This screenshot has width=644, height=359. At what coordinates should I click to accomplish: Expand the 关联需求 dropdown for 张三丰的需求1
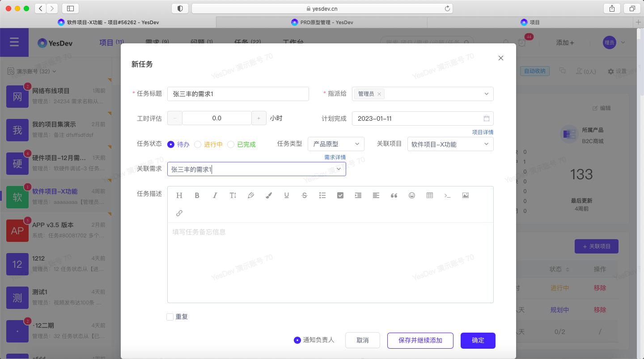(339, 169)
